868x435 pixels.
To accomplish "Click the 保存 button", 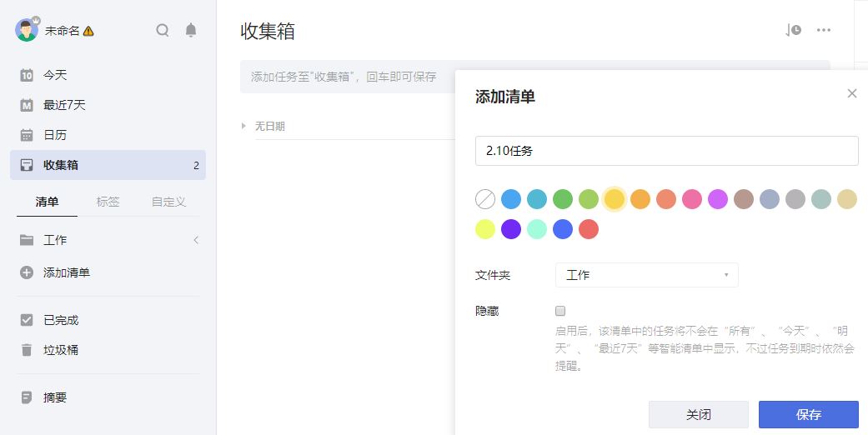I will click(x=808, y=414).
